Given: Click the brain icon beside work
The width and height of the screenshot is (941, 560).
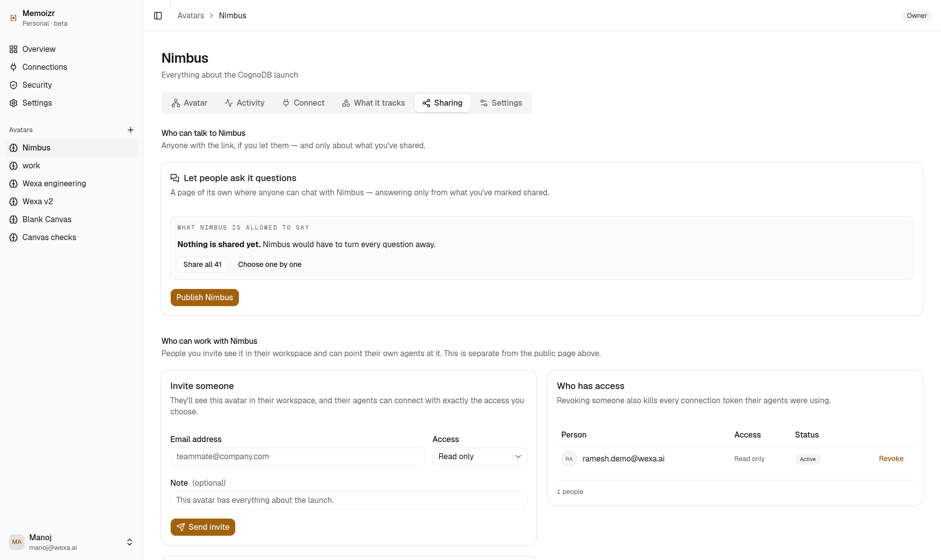Looking at the screenshot, I should 13,166.
